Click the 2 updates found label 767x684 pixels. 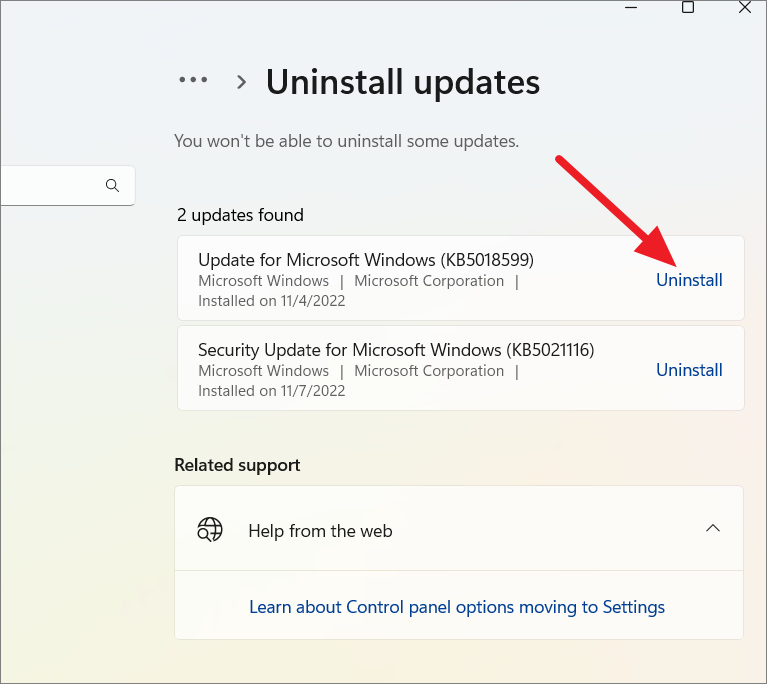[240, 215]
